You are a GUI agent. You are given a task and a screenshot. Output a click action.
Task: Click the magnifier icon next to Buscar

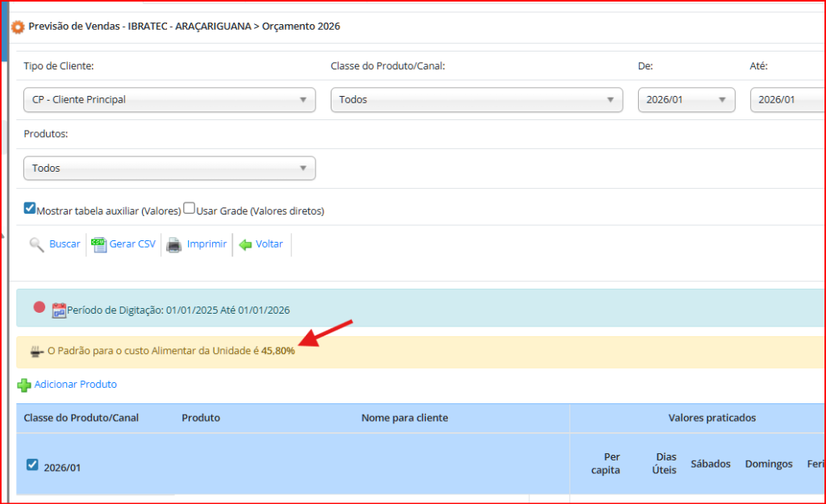(36, 244)
